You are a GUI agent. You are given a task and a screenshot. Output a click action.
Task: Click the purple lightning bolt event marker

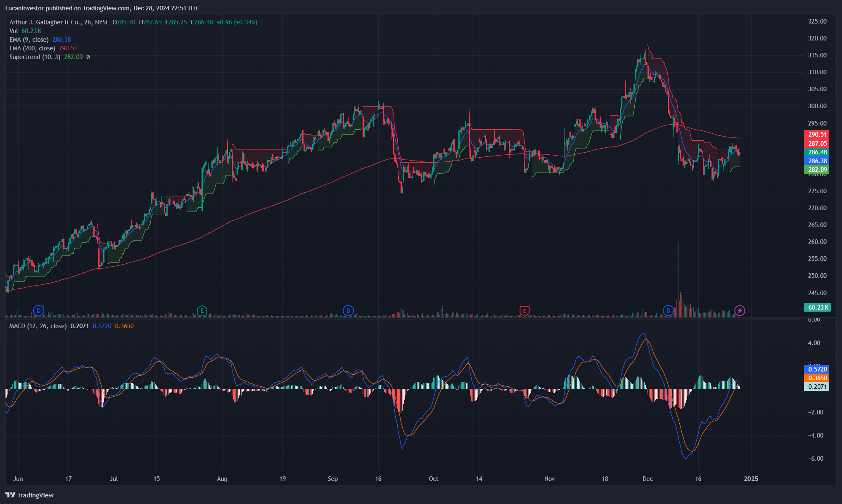click(x=740, y=310)
